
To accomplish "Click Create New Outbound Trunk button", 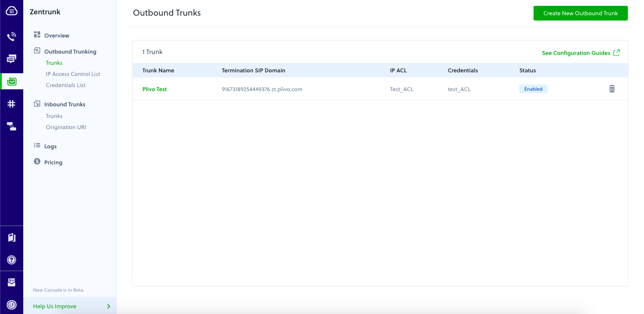I will click(x=580, y=13).
